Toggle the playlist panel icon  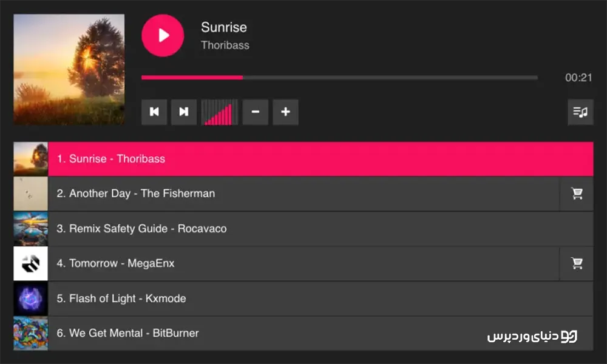click(x=580, y=112)
